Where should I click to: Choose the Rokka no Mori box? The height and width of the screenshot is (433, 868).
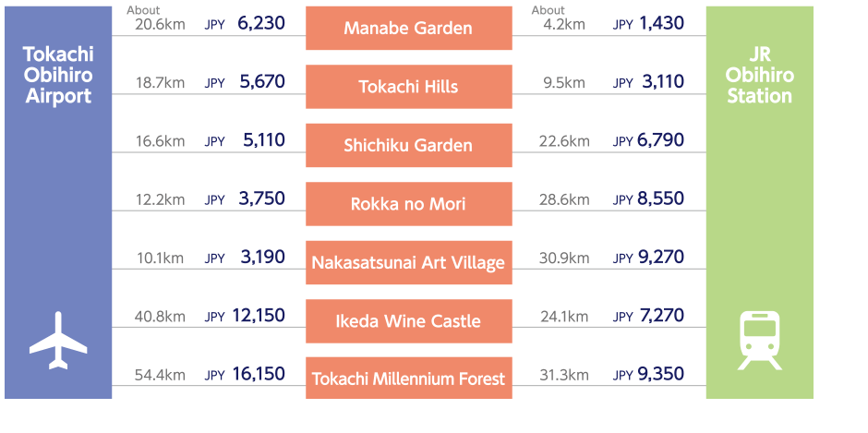(x=408, y=204)
